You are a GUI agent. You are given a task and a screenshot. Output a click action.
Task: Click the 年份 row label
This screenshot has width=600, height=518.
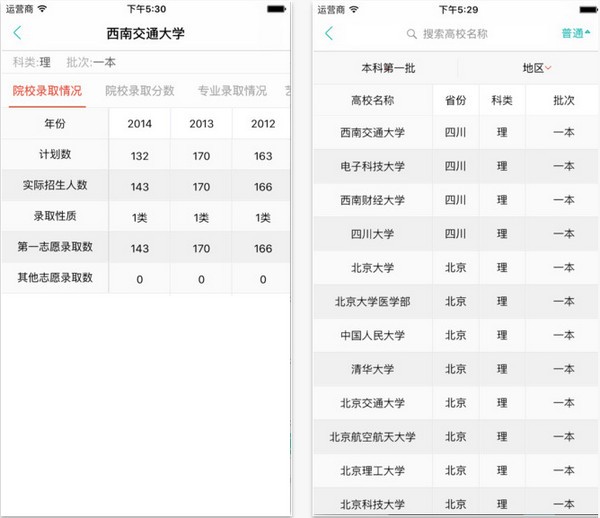(55, 124)
